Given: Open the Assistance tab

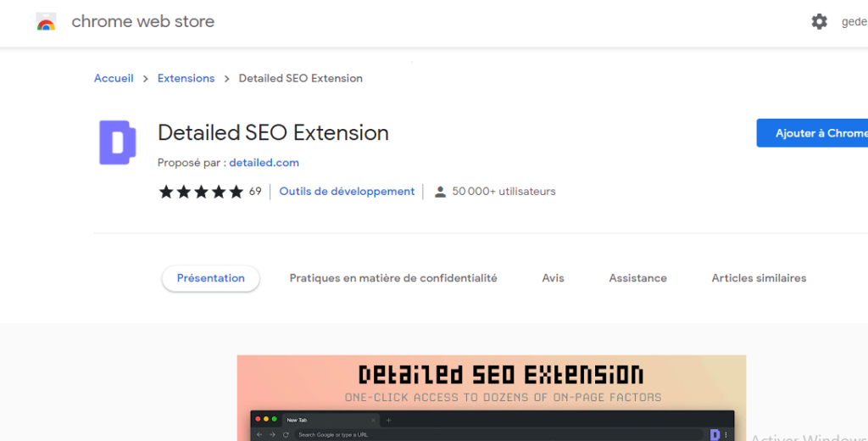Looking at the screenshot, I should click(637, 278).
